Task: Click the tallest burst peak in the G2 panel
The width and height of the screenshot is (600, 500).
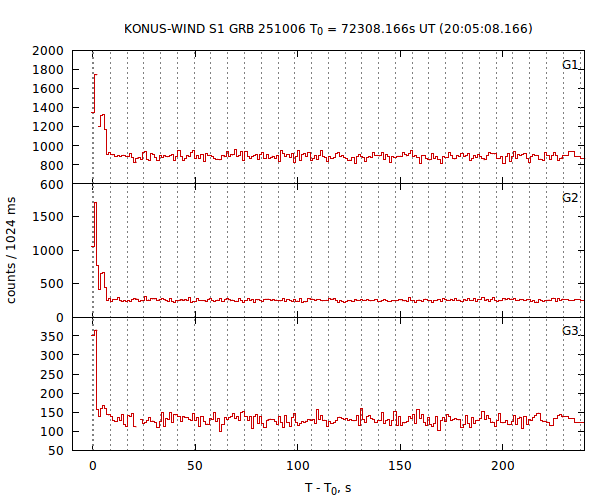Action: (x=95, y=203)
